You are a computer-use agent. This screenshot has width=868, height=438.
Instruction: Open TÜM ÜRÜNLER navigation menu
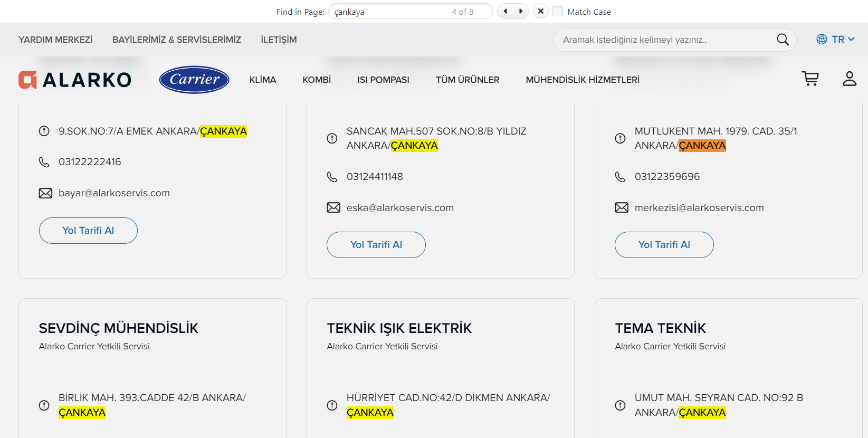pyautogui.click(x=468, y=80)
